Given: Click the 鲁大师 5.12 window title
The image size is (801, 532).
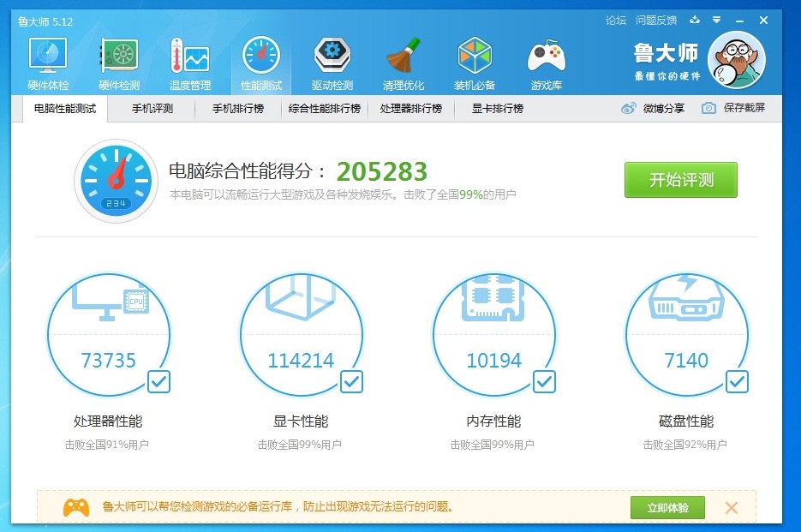Looking at the screenshot, I should (x=45, y=21).
